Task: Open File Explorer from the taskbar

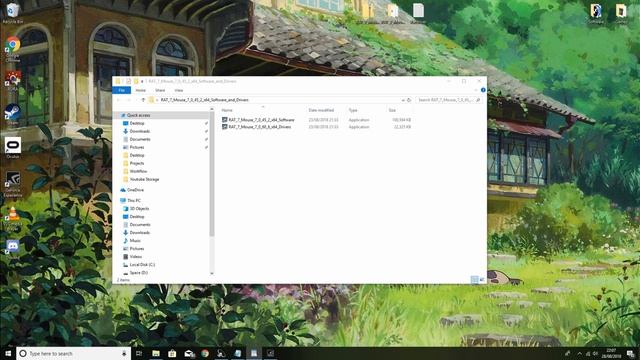Action: [156, 353]
